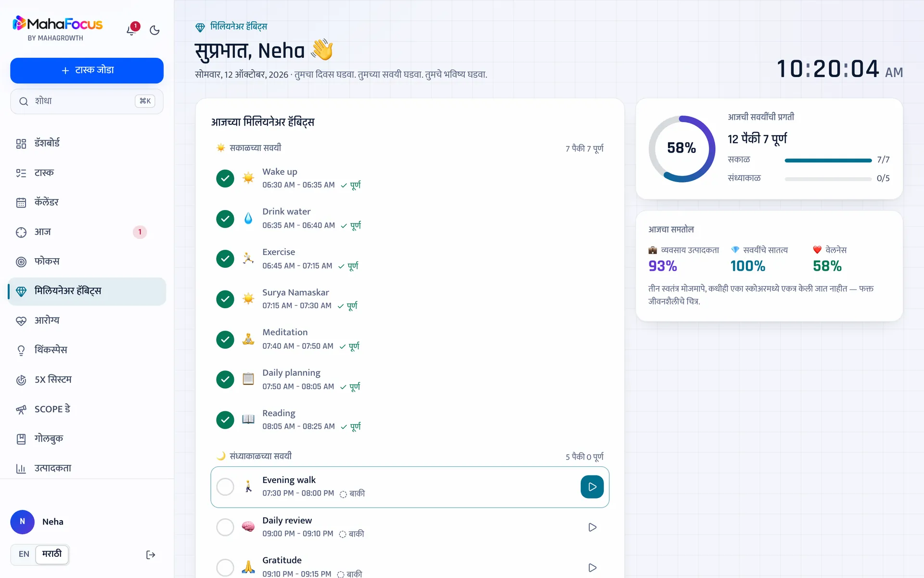Viewport: 924px width, 578px height.
Task: Open the SCOPE telescope icon item
Action: coord(21,409)
